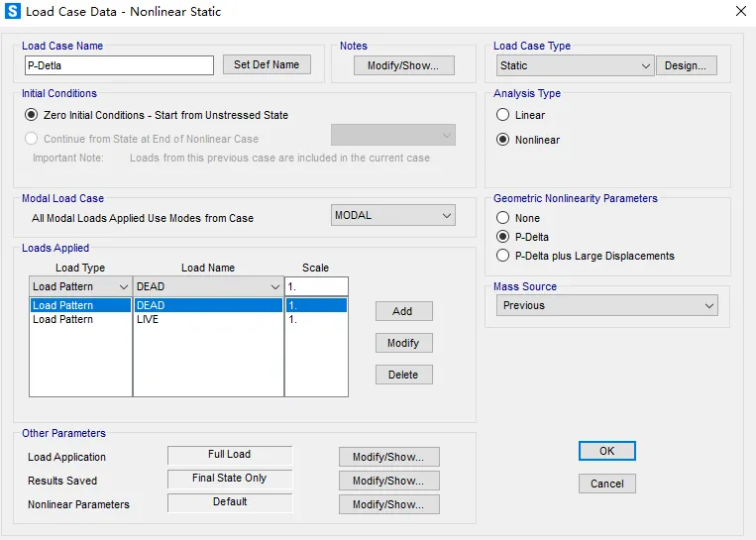The width and height of the screenshot is (756, 540).
Task: Open the Load Case Type dropdown
Action: coord(575,65)
